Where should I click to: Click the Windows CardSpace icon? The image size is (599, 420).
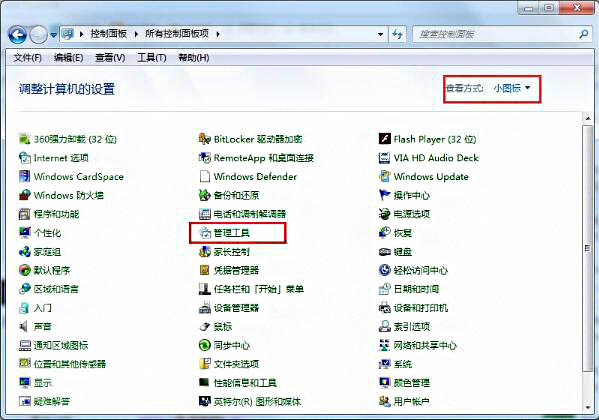24,176
